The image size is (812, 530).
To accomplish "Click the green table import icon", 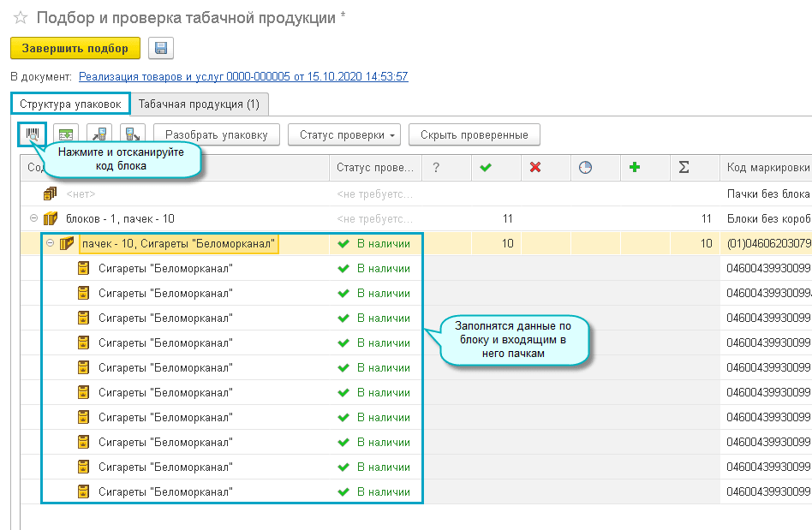I will [66, 134].
